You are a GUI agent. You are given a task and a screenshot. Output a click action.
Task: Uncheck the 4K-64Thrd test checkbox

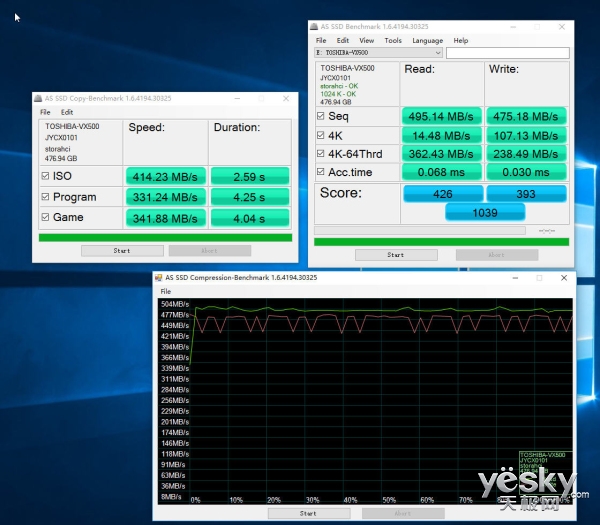point(320,153)
